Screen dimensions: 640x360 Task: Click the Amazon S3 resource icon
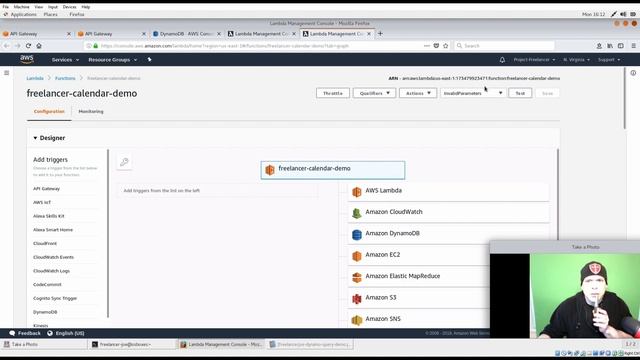point(357,298)
